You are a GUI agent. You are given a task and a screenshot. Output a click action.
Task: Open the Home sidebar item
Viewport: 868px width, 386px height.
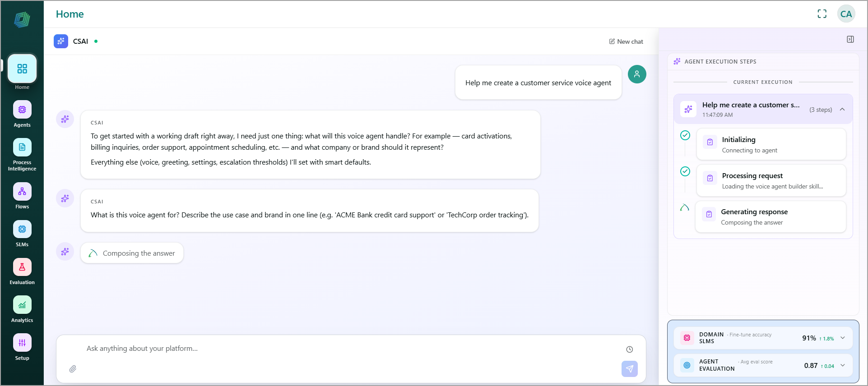22,69
